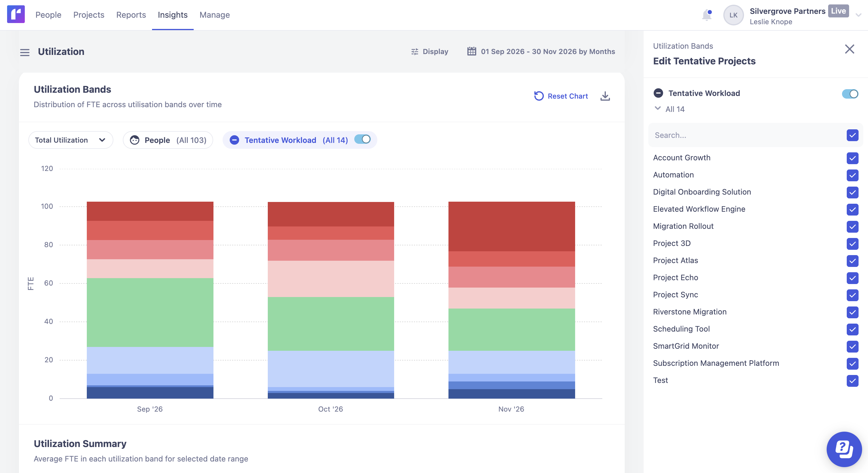Uncheck the Project Echo checkbox
This screenshot has width=868, height=473.
852,278
